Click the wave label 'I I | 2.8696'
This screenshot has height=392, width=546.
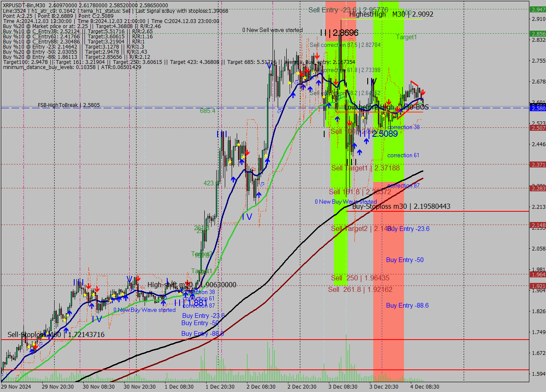[x=340, y=33]
